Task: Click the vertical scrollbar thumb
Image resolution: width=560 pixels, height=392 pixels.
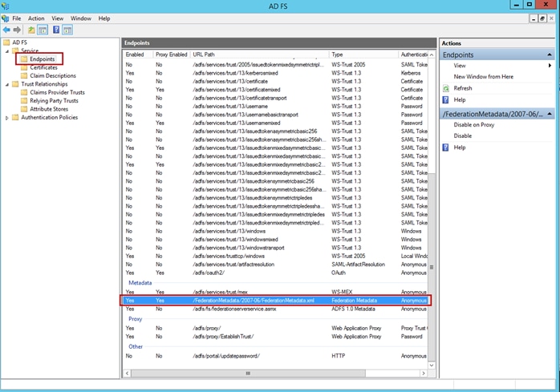Action: click(432, 267)
